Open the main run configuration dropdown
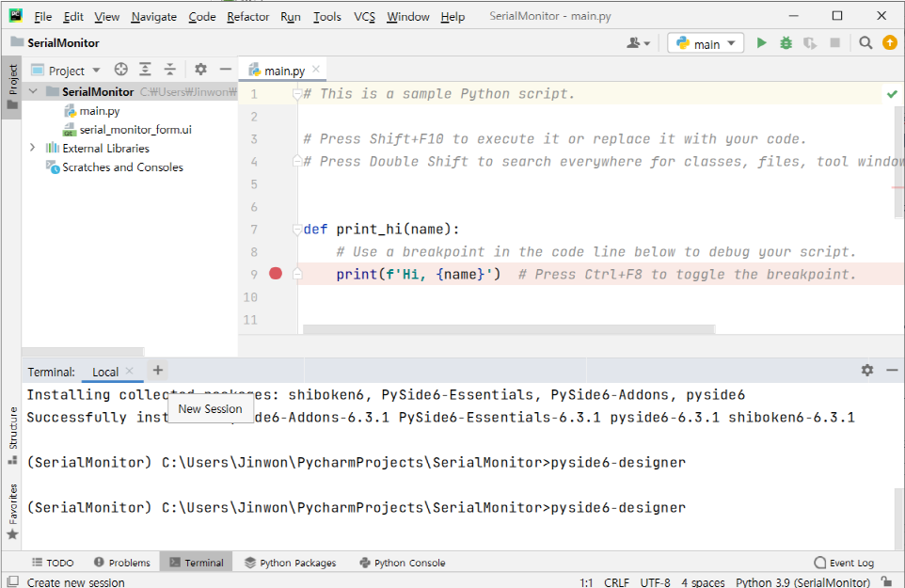Image resolution: width=905 pixels, height=588 pixels. pyautogui.click(x=706, y=43)
